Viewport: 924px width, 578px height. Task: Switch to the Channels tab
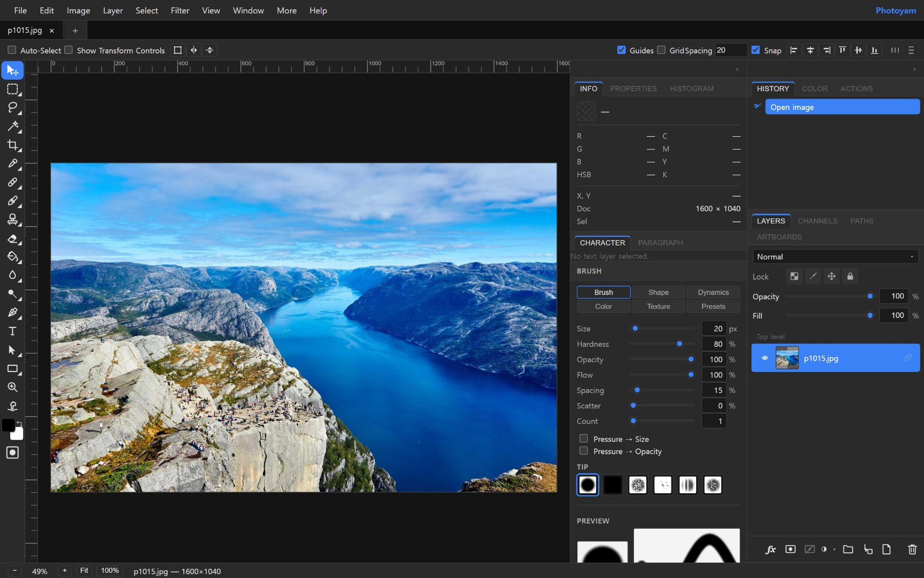[x=817, y=221]
